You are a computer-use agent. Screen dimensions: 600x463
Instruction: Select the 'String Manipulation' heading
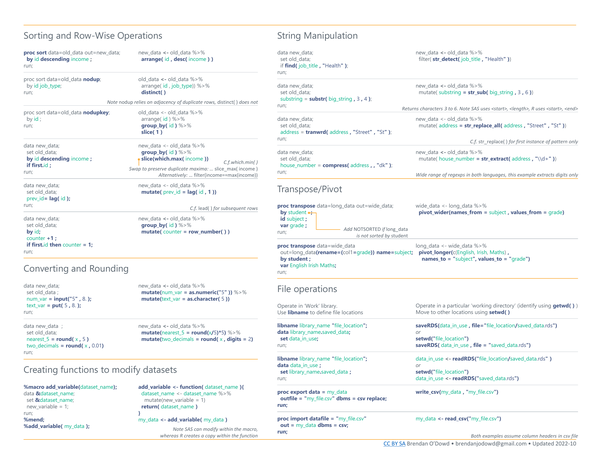[317, 36]
